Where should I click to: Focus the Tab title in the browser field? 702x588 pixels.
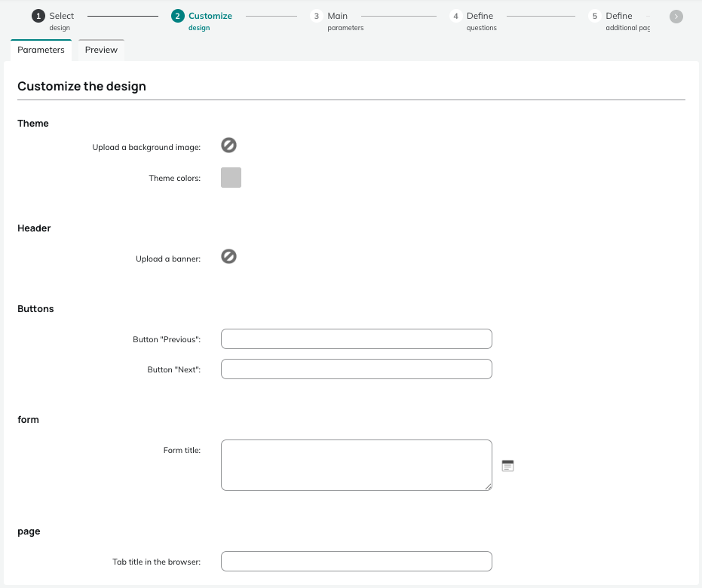tap(357, 561)
